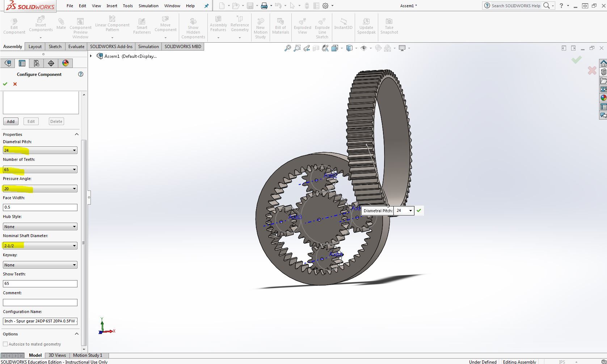The height and width of the screenshot is (364, 607).
Task: Open the ConfigurationManager tab icon
Action: point(37,63)
